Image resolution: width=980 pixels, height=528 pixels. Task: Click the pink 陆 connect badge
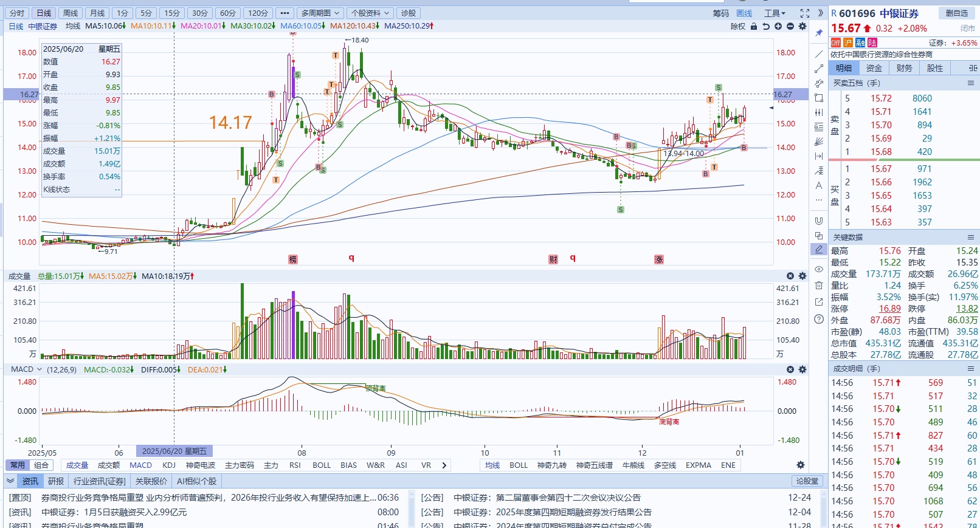[x=872, y=43]
